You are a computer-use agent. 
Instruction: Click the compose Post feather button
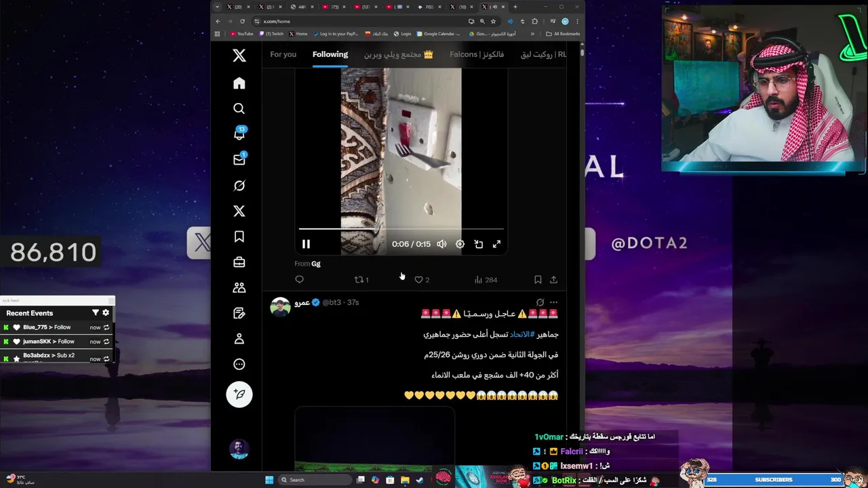pyautogui.click(x=239, y=394)
